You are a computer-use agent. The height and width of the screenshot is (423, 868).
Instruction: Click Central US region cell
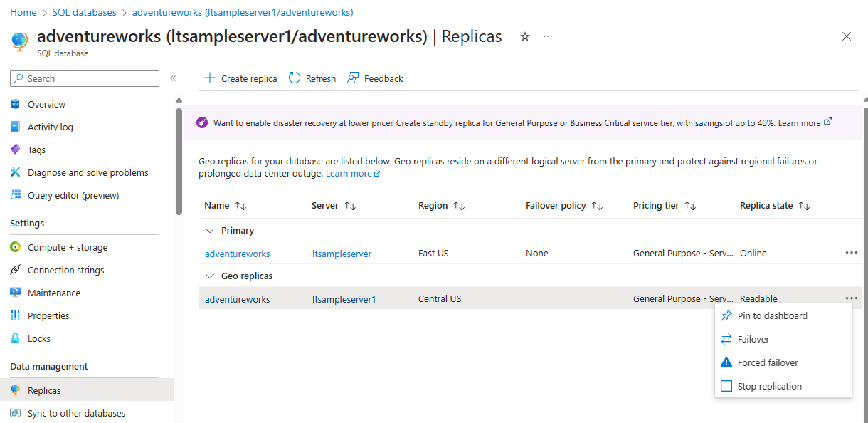(440, 299)
